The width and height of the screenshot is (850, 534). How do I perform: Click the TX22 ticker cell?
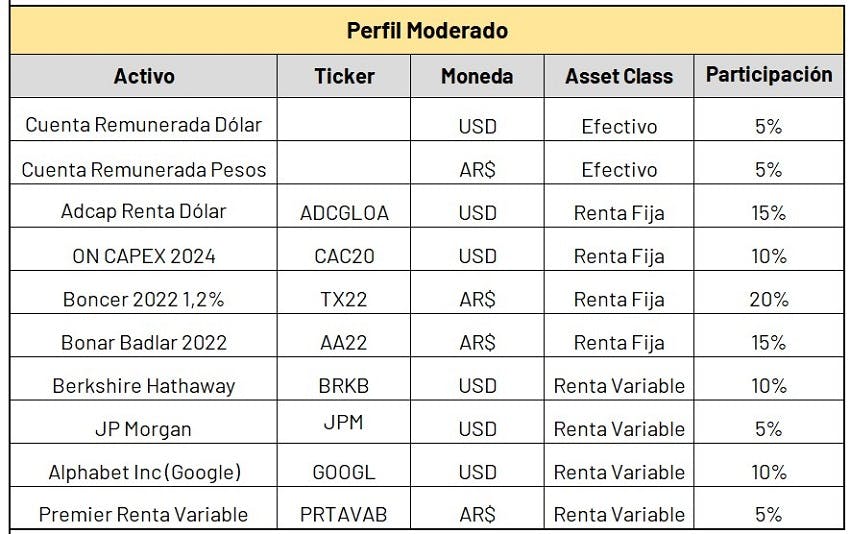(x=344, y=299)
